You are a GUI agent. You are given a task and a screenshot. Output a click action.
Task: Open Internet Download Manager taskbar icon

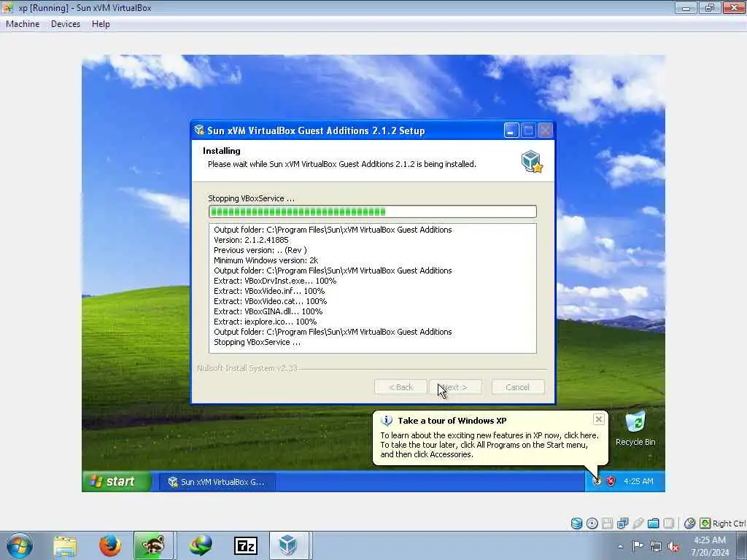(x=201, y=545)
